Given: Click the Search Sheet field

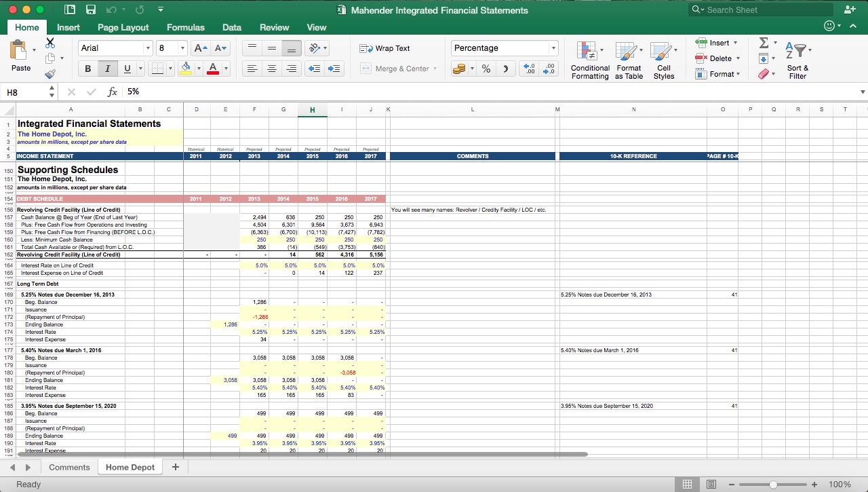Looking at the screenshot, I should [759, 10].
